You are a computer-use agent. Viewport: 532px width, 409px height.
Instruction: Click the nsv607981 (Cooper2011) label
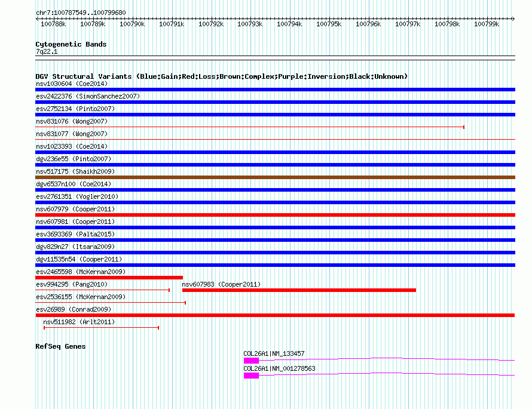[x=75, y=222]
